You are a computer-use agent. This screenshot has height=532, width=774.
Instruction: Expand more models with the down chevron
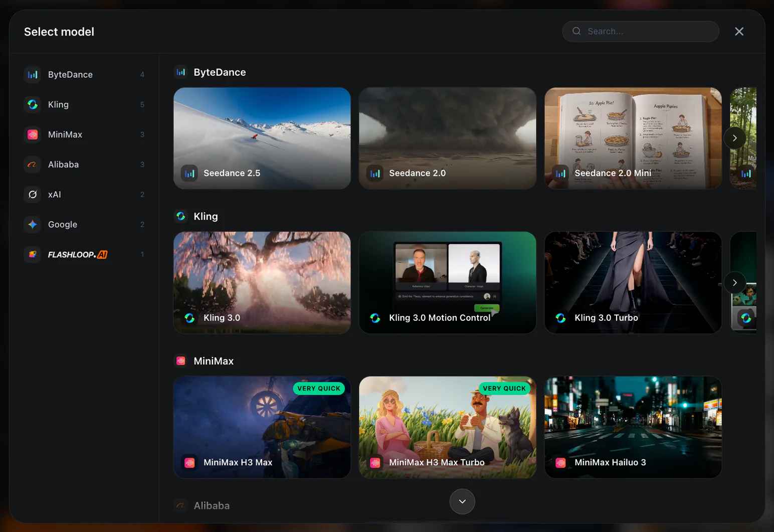coord(462,501)
